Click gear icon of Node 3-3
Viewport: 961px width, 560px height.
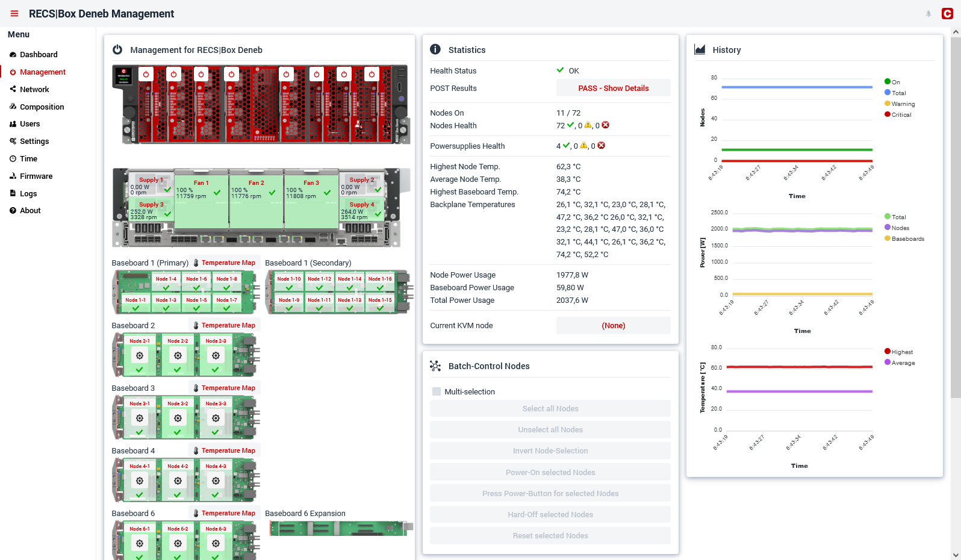tap(216, 418)
